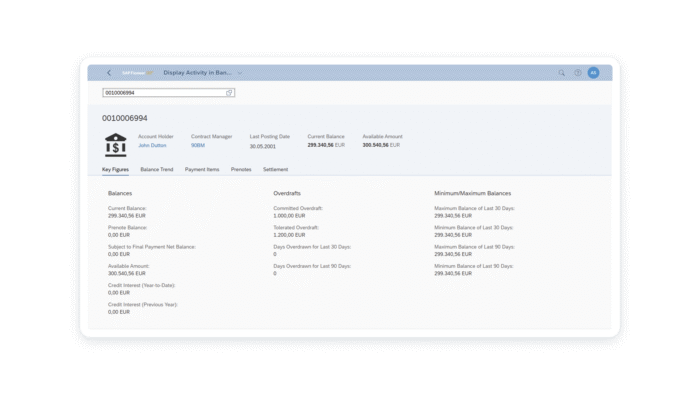Open the Settlement tab
Viewport: 700px width, 394px height.
pos(275,170)
